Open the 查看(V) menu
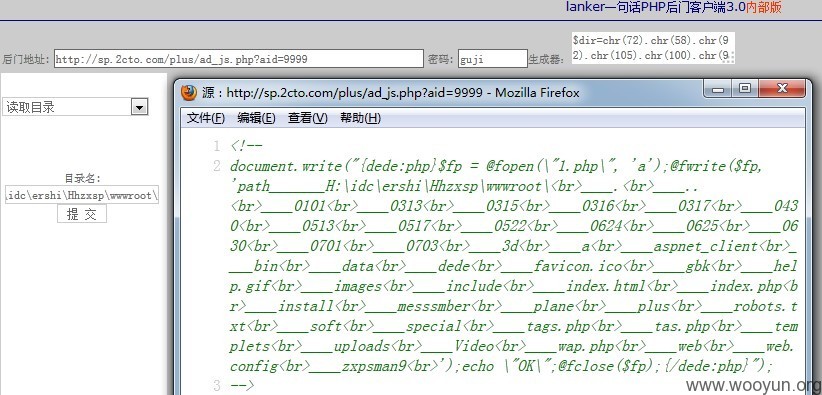This screenshot has width=822, height=395. click(x=307, y=118)
